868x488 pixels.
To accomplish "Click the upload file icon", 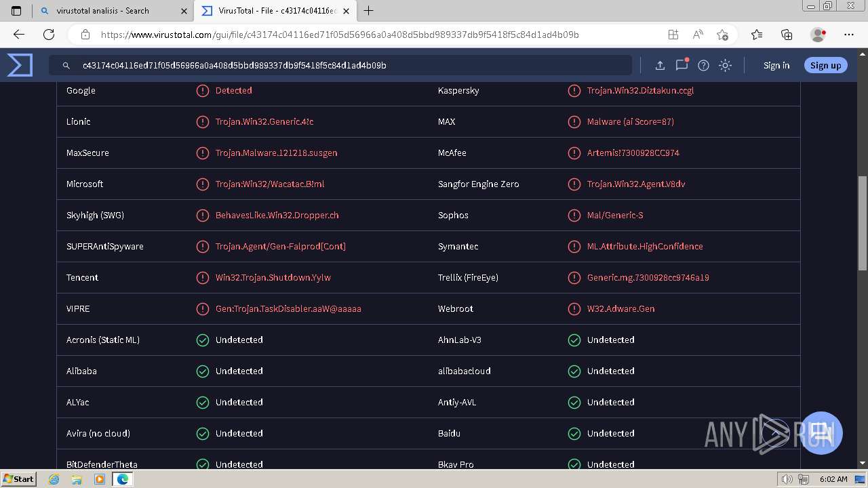I will point(660,66).
